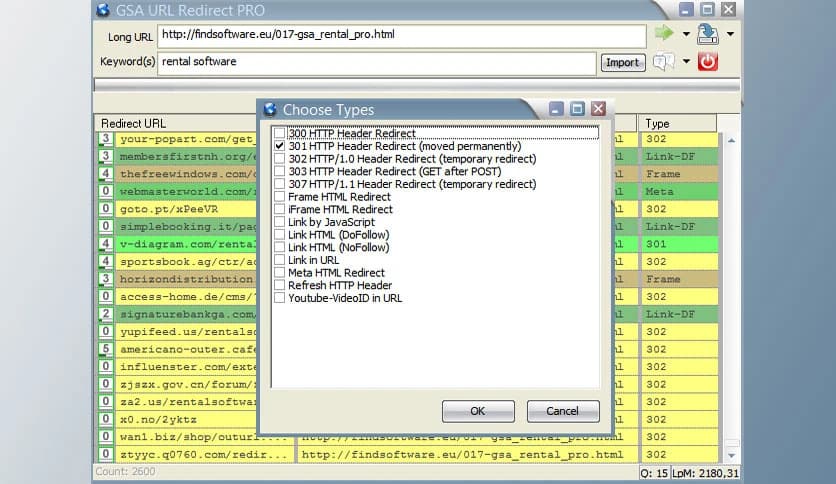Click the Import button
Screen dimensions: 836x484
tap(623, 63)
